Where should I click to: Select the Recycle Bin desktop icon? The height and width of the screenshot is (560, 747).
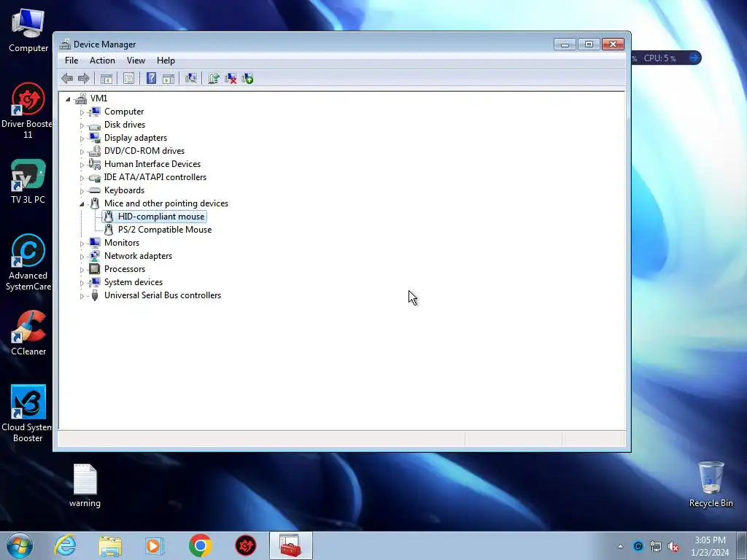(x=711, y=484)
